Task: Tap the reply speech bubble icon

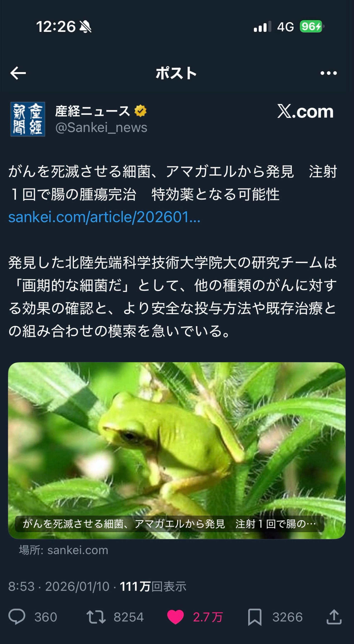Action: tap(17, 617)
